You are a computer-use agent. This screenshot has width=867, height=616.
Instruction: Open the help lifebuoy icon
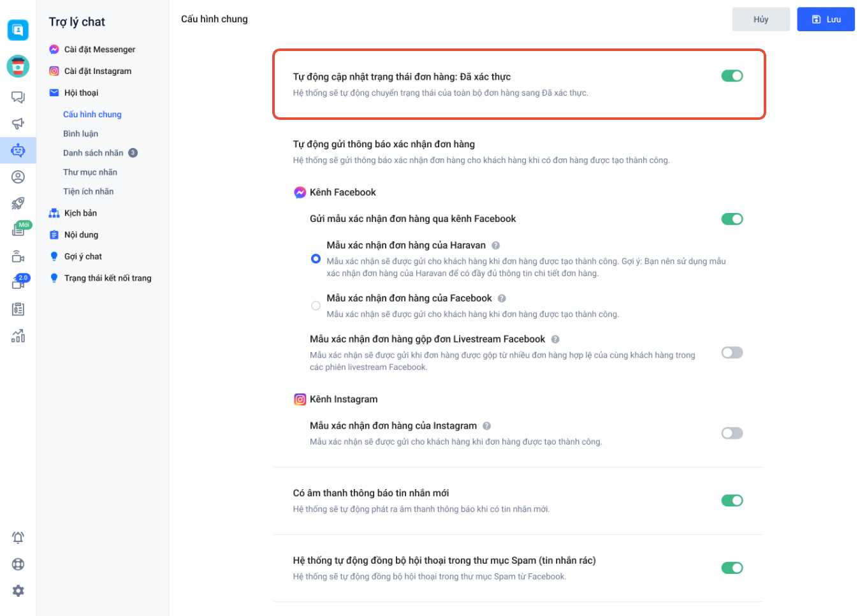click(18, 564)
